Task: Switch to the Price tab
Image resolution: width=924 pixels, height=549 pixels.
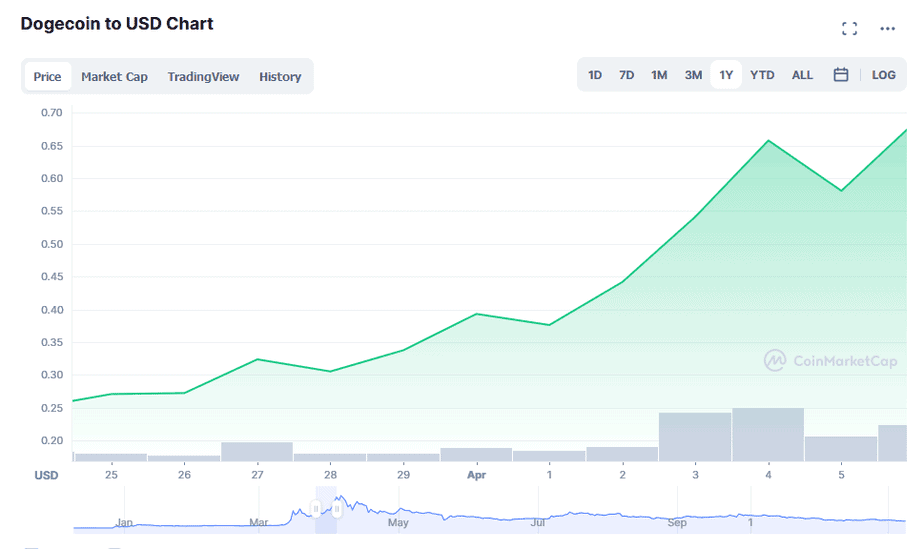Action: [x=47, y=77]
